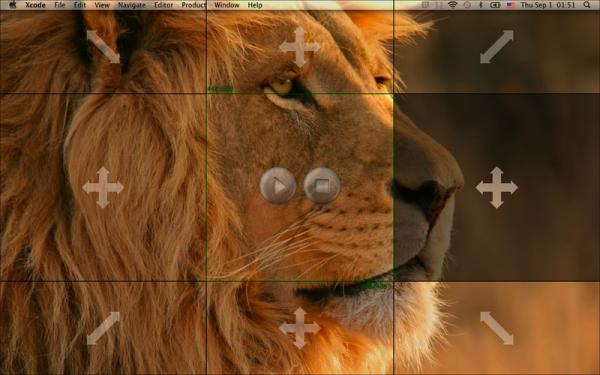Click the bottom-right diagonal resize arrow

(497, 328)
